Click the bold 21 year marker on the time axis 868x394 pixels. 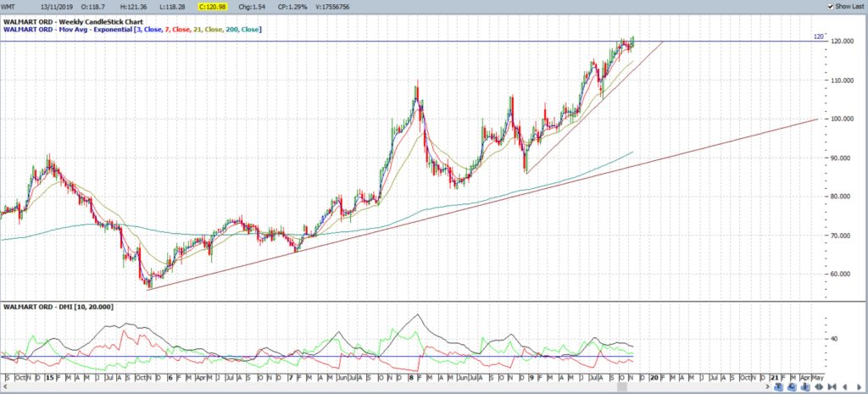click(775, 377)
